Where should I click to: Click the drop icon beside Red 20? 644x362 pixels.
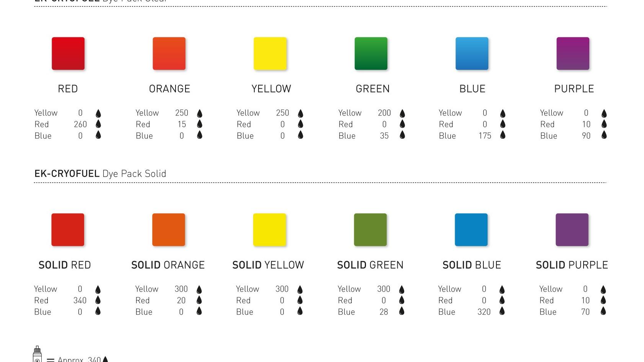[199, 300]
